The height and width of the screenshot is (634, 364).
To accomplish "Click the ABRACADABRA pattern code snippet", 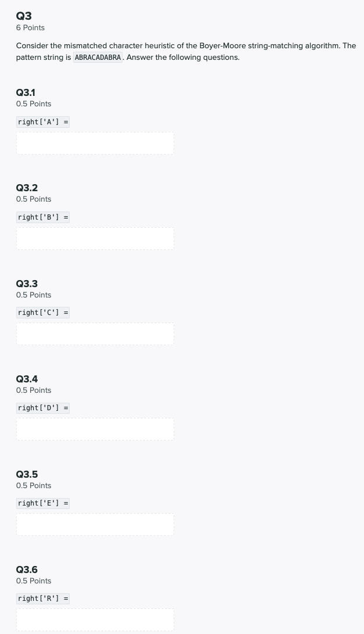I will coord(98,58).
